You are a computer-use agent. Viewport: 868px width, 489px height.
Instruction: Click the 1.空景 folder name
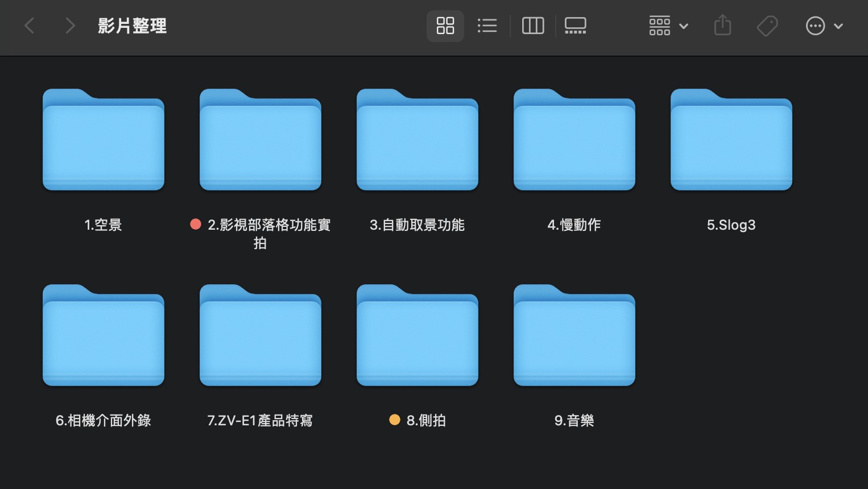[x=104, y=225]
